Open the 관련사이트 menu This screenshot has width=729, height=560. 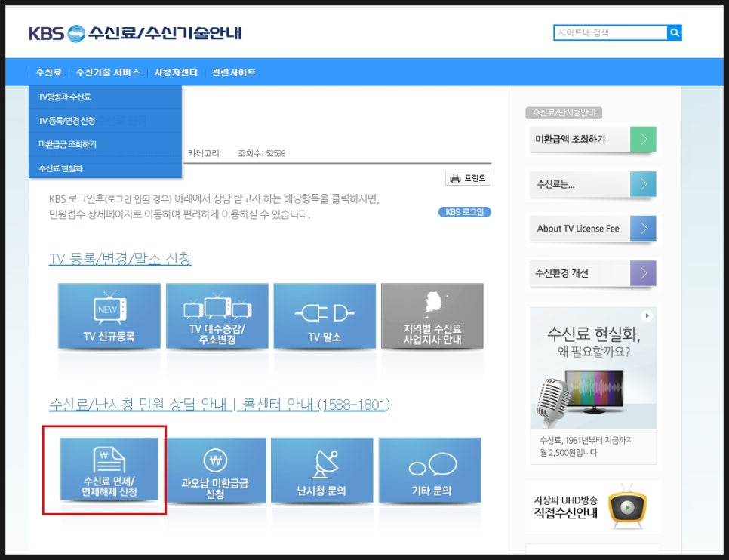click(233, 72)
